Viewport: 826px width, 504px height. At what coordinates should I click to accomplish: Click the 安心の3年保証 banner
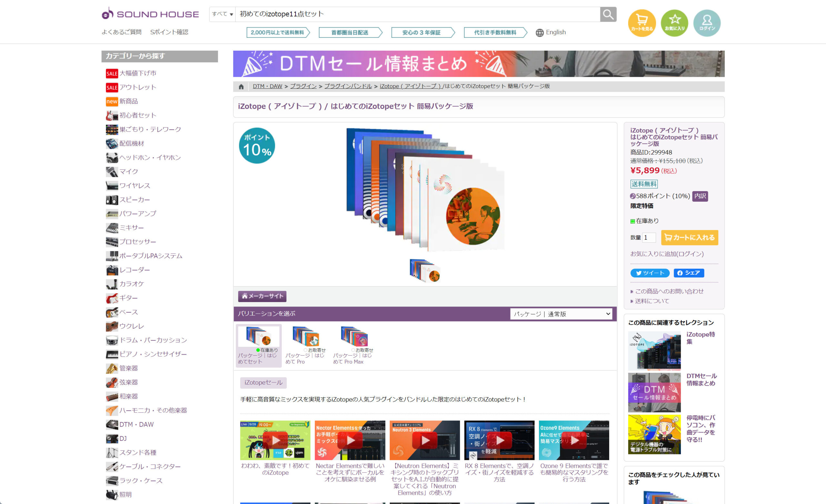coord(423,33)
